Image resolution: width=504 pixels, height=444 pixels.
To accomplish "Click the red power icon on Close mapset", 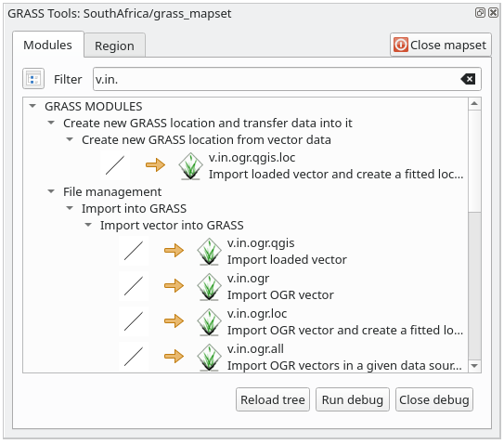I will coord(401,45).
